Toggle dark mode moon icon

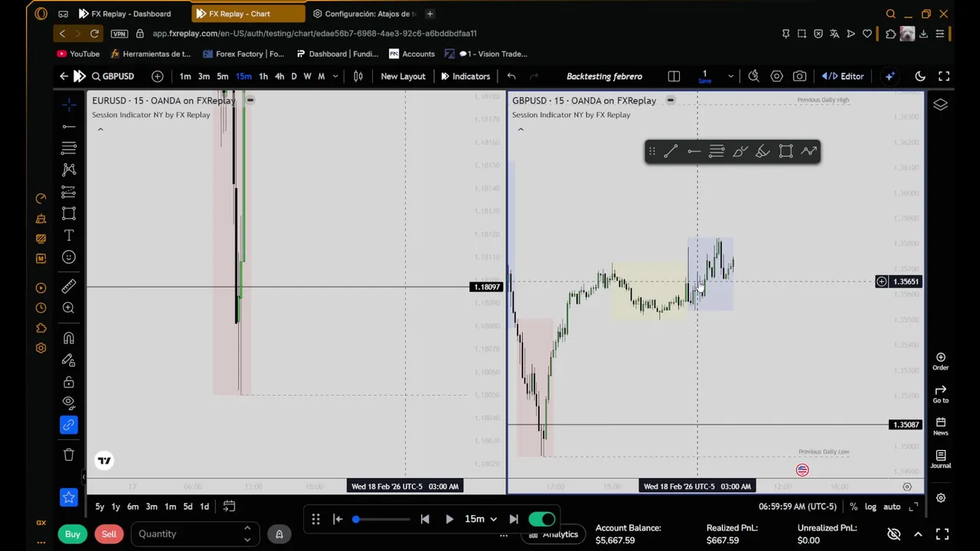click(x=920, y=77)
